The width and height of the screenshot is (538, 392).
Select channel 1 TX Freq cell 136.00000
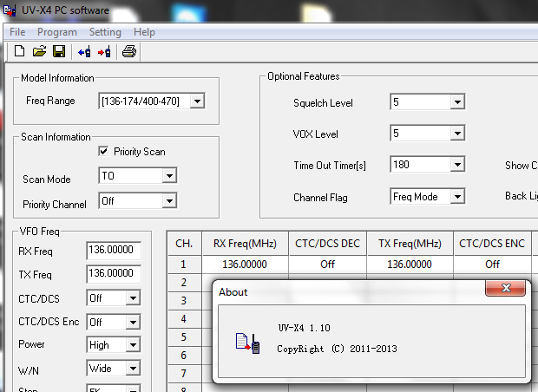pyautogui.click(x=410, y=265)
